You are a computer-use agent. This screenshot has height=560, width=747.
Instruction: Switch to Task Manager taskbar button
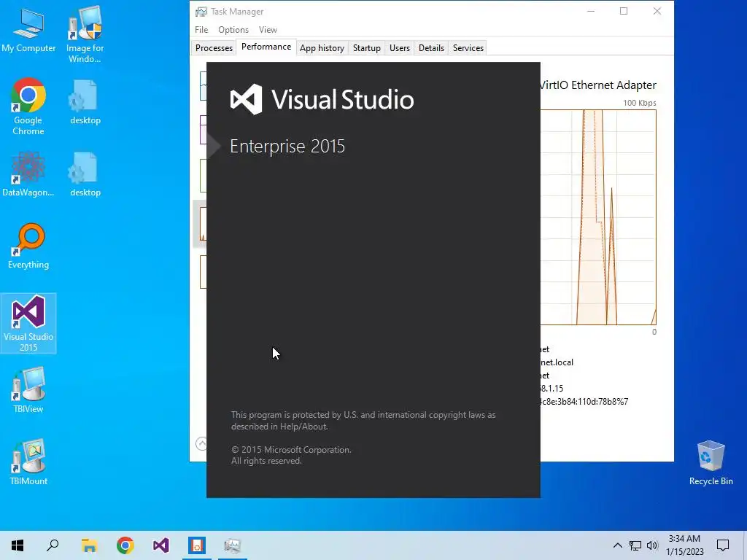pos(233,545)
